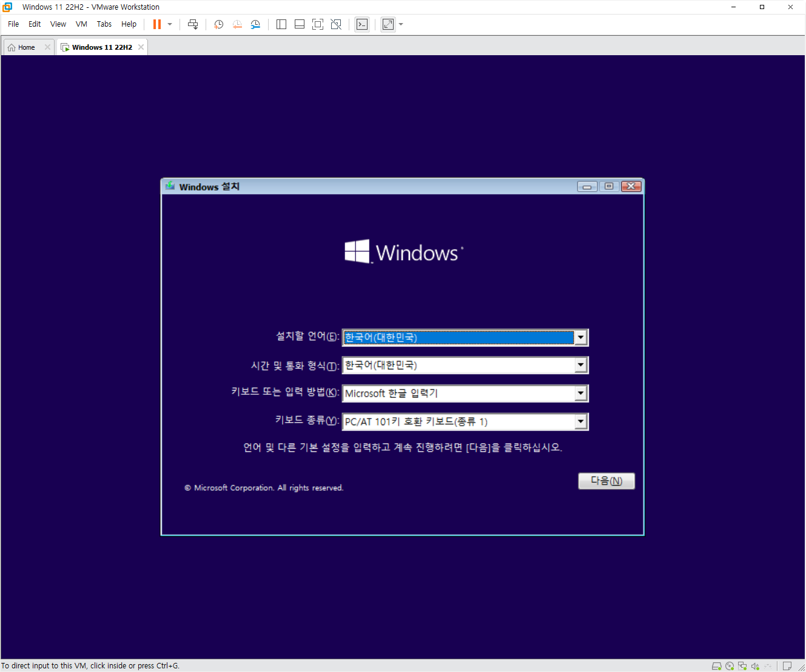Click the sound card status icon
This screenshot has width=806, height=672.
point(755,666)
